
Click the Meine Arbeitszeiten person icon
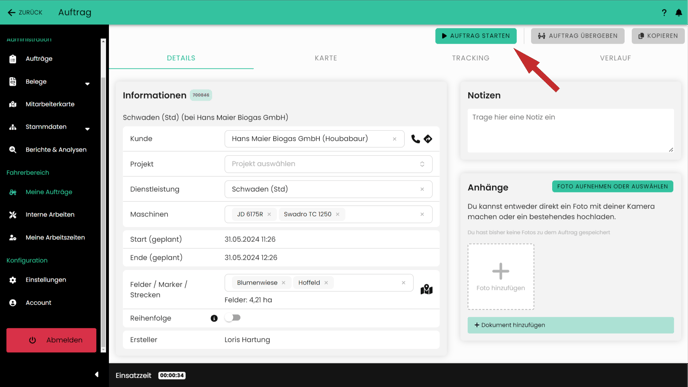pyautogui.click(x=13, y=237)
